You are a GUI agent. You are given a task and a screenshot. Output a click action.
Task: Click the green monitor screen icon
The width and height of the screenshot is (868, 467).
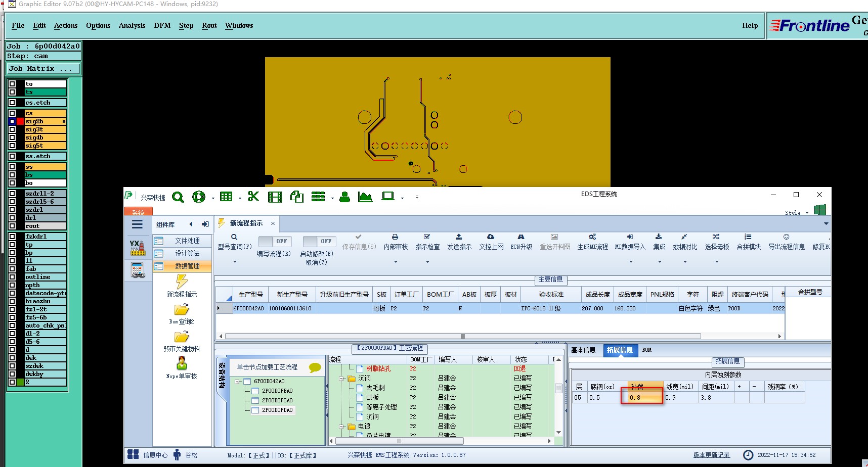[x=388, y=196]
